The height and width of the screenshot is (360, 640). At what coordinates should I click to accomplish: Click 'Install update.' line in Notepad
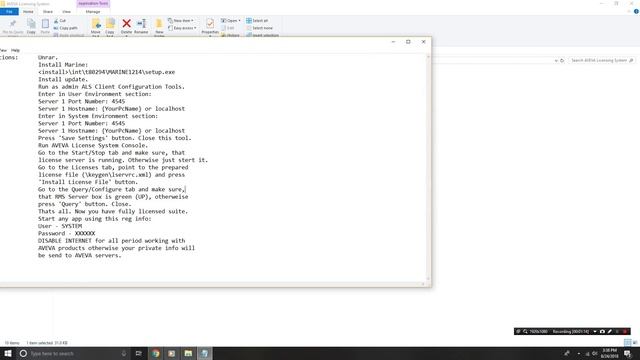[63, 79]
